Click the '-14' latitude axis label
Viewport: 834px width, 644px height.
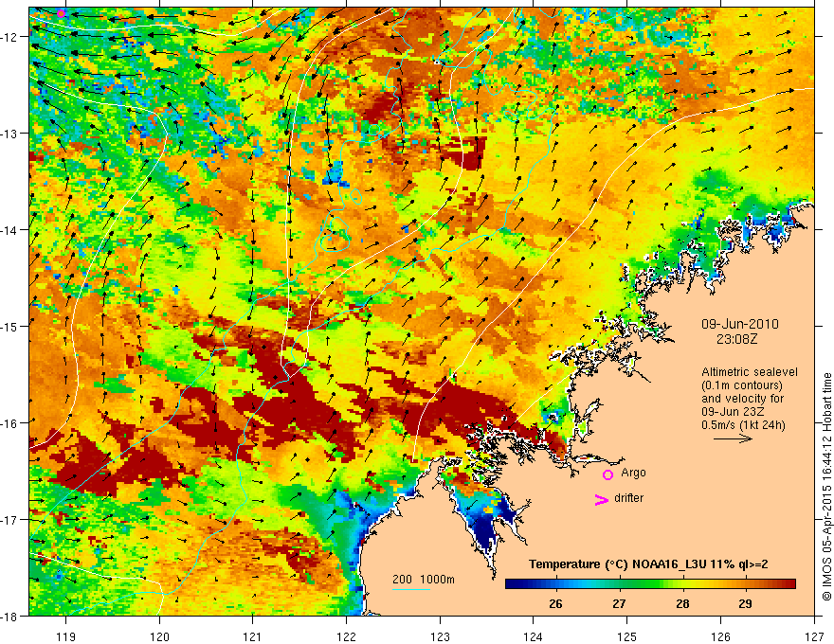click(x=10, y=230)
